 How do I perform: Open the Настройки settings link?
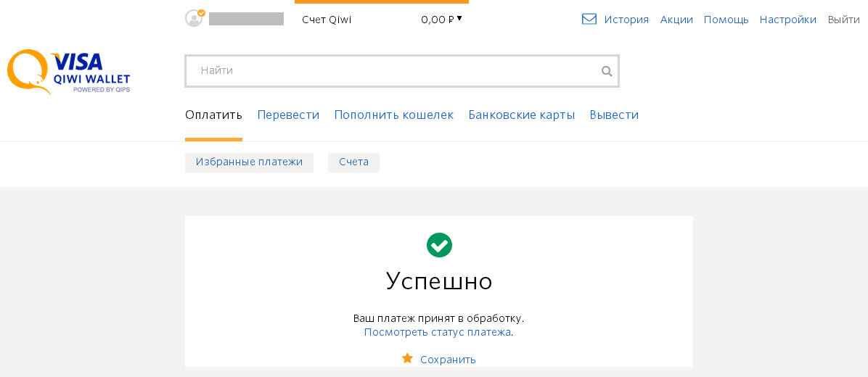point(787,20)
